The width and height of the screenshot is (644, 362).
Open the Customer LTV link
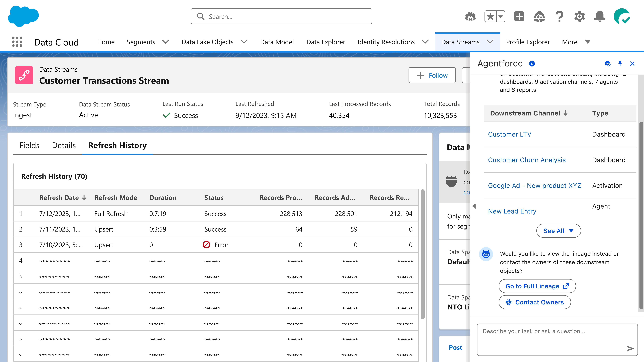[x=510, y=134]
